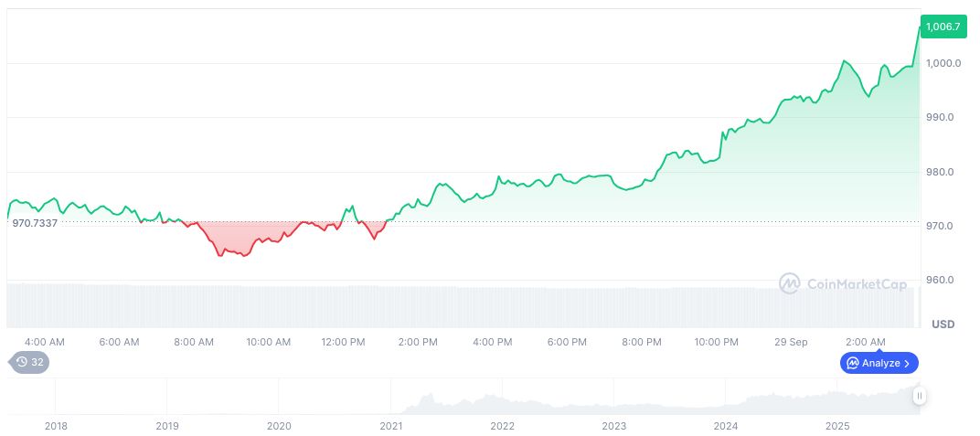Select year 2018 on the navigator timeline
The height and width of the screenshot is (436, 980).
tap(56, 426)
